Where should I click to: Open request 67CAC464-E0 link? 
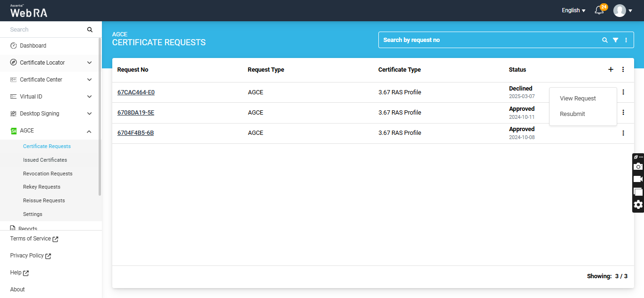click(x=136, y=92)
